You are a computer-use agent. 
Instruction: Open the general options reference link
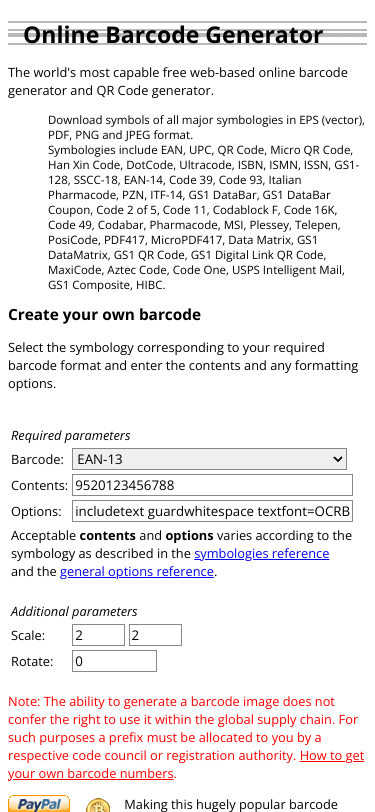pos(137,572)
